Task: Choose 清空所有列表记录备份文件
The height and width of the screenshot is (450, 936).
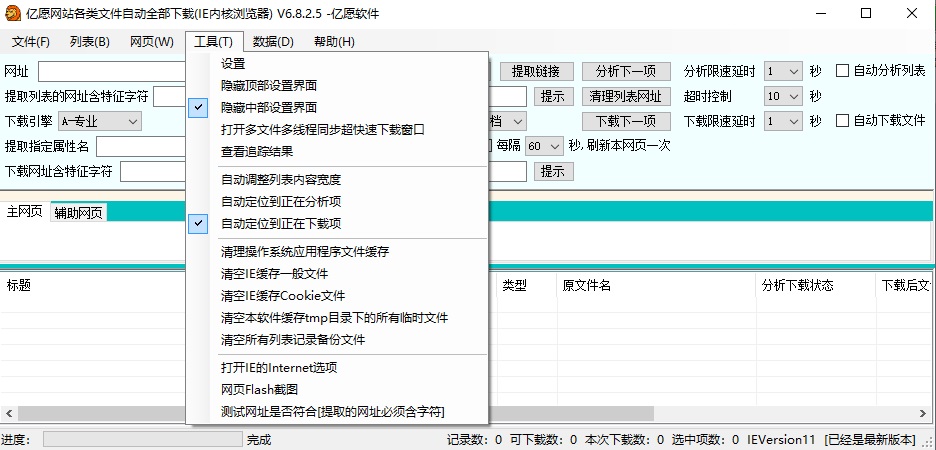Action: [337, 340]
